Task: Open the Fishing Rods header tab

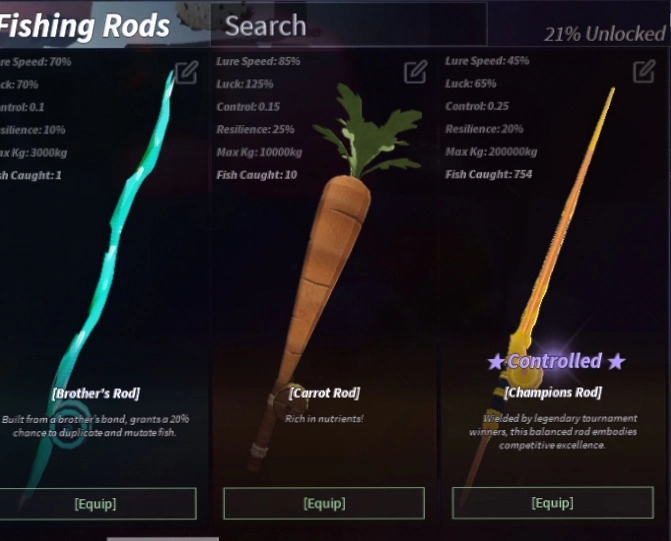Action: tap(84, 26)
